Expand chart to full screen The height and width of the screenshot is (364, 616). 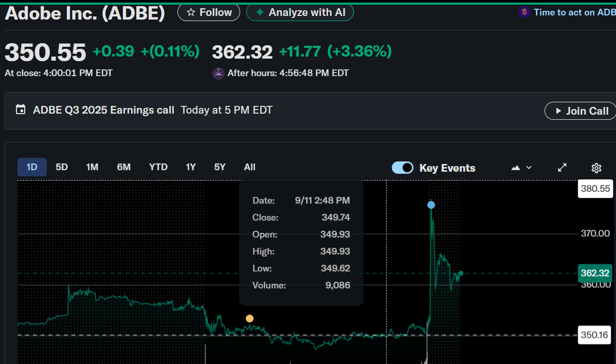pos(562,168)
